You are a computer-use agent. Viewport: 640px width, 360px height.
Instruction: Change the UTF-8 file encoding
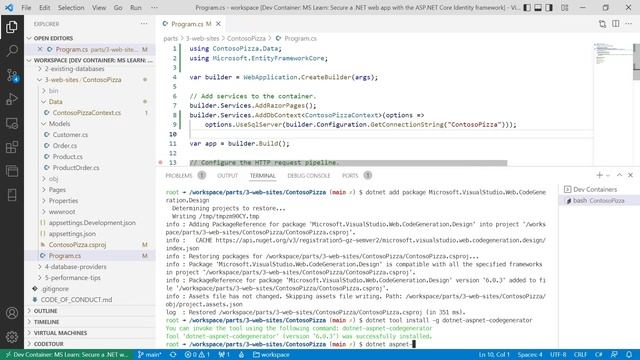(558, 355)
